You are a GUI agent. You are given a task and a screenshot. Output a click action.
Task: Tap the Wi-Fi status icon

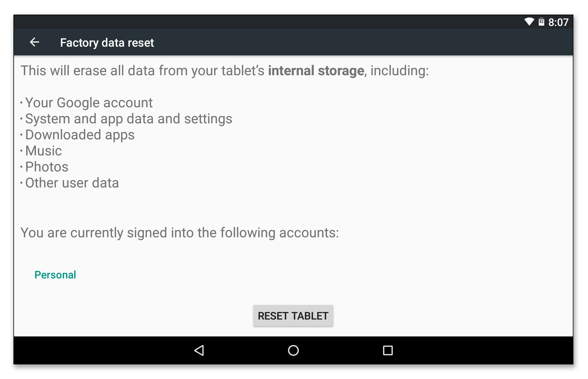click(x=528, y=21)
